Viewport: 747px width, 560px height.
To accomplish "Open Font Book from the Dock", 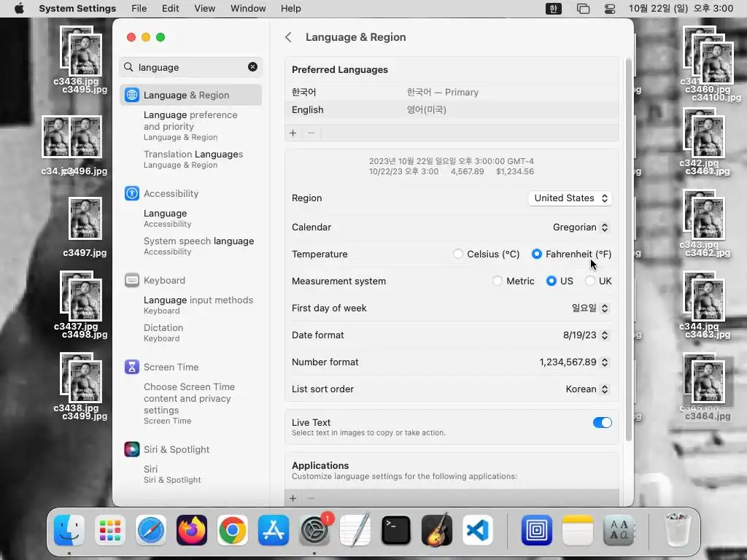I will 619,530.
